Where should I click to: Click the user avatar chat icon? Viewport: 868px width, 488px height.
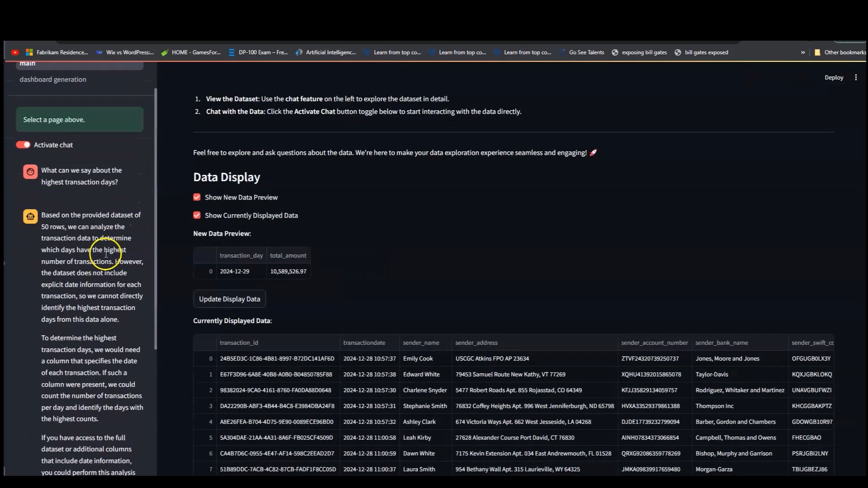click(30, 172)
